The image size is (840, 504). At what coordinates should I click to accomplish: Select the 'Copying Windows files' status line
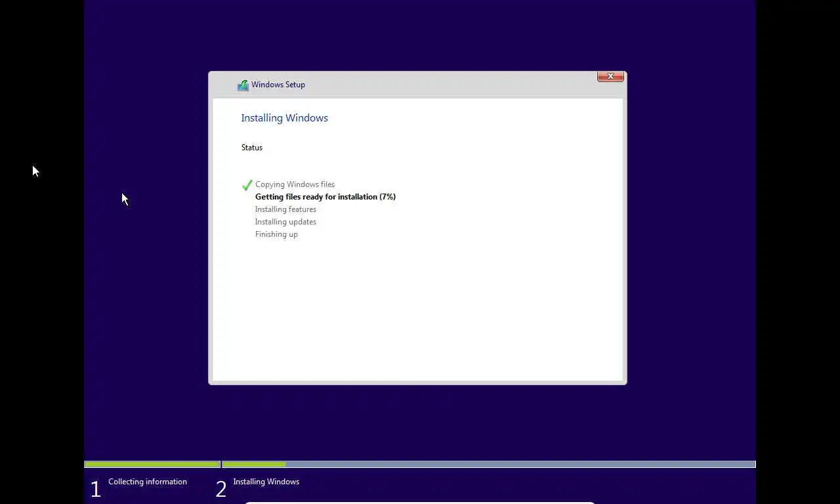pos(295,184)
